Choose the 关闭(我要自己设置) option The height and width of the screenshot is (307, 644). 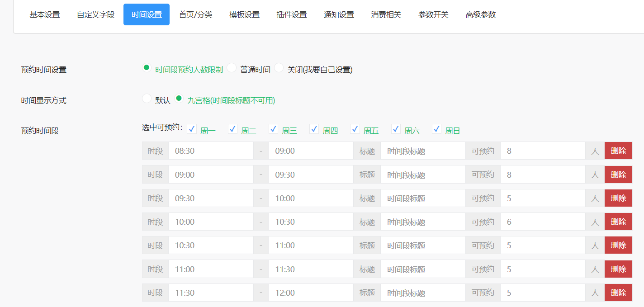[x=279, y=67]
